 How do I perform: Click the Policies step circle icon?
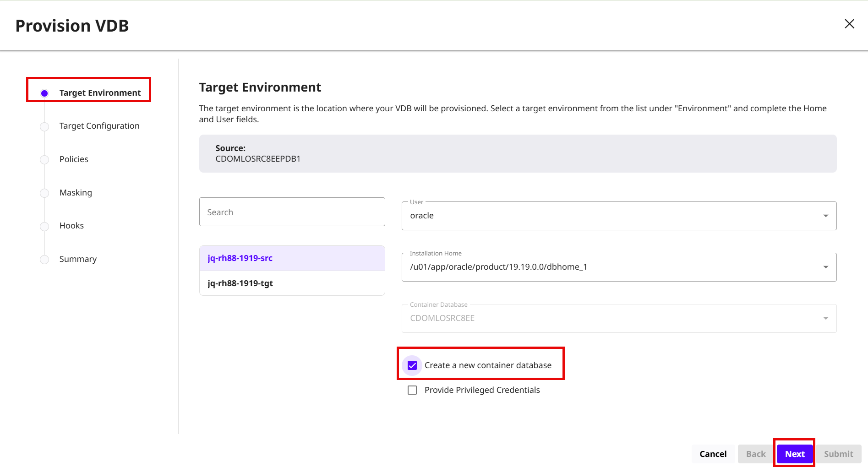pyautogui.click(x=44, y=160)
